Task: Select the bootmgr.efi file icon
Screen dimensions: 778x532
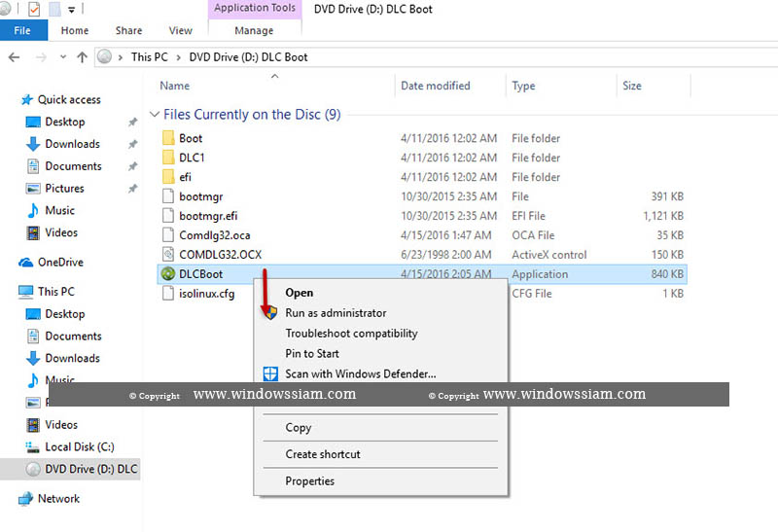Action: pos(168,215)
